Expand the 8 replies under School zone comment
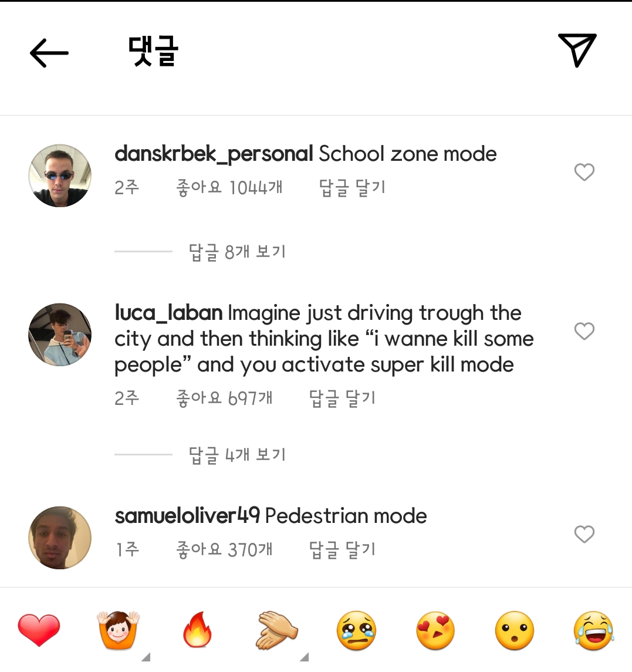The width and height of the screenshot is (632, 672). pos(237,252)
